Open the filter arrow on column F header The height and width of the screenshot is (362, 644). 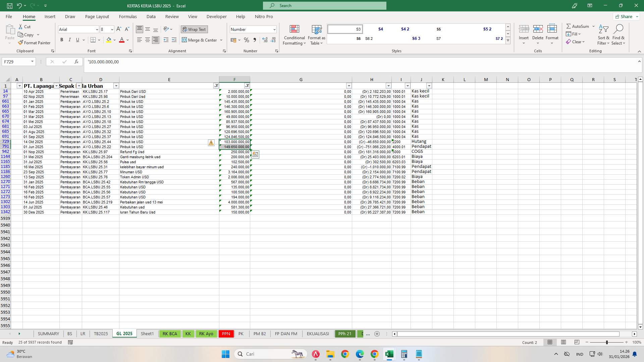pyautogui.click(x=247, y=85)
